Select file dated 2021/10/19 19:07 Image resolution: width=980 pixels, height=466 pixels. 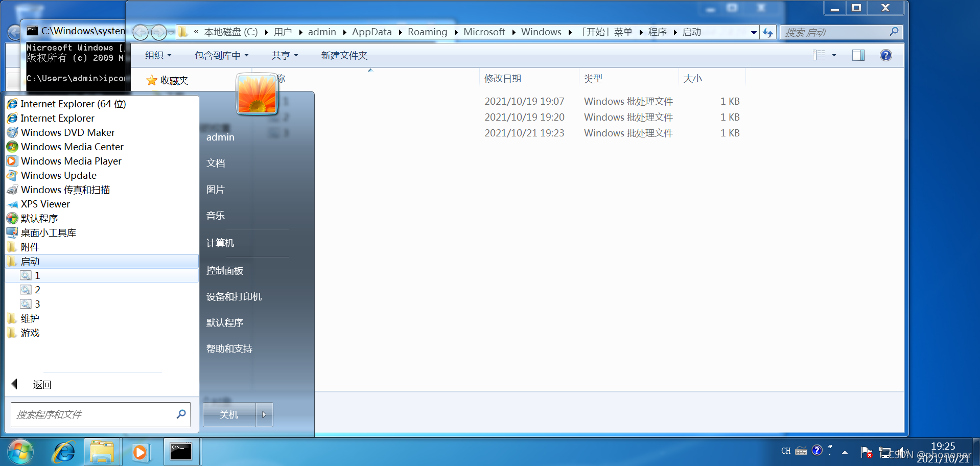tap(524, 101)
